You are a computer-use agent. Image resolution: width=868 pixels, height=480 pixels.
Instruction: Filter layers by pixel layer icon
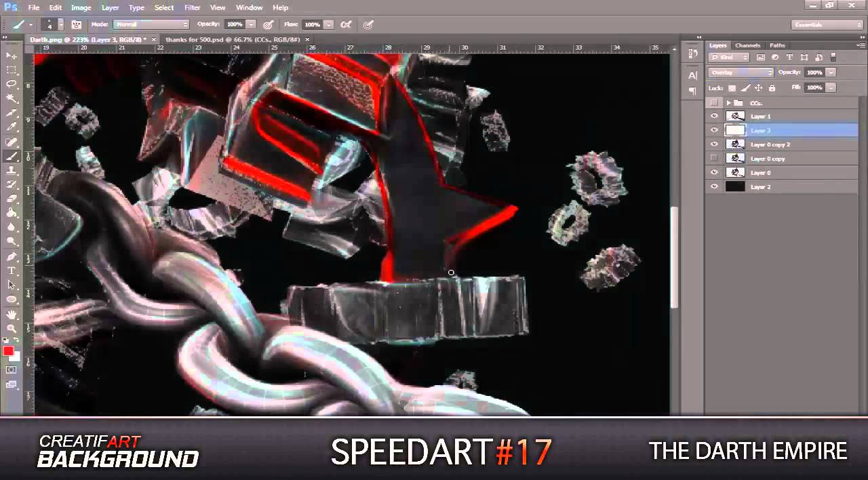[x=761, y=58]
